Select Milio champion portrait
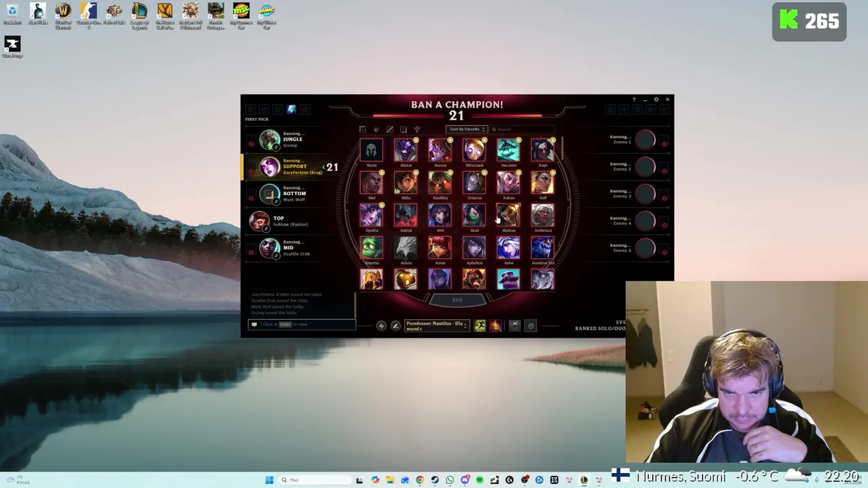 pyautogui.click(x=406, y=182)
